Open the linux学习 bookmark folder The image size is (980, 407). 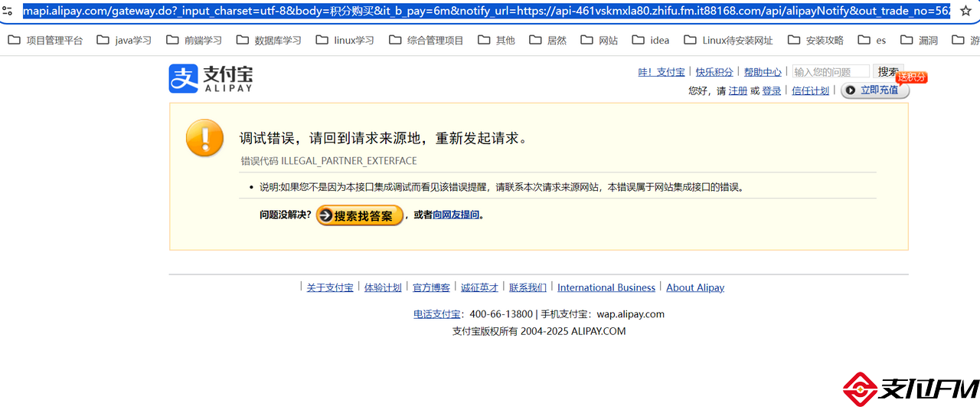click(345, 41)
